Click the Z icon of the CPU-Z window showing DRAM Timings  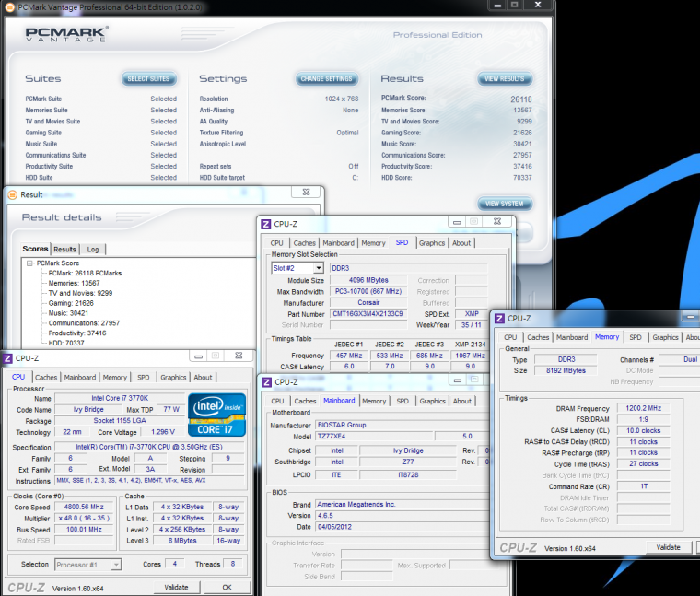(499, 319)
